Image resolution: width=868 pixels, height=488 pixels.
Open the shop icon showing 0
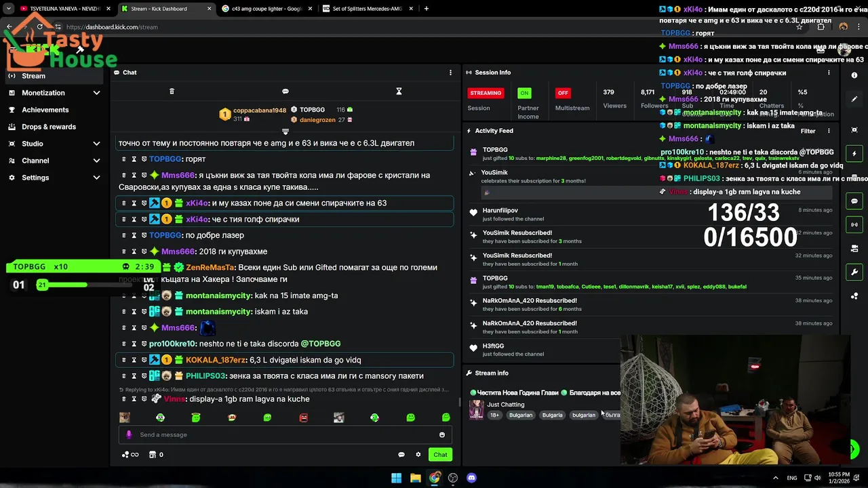coord(156,455)
